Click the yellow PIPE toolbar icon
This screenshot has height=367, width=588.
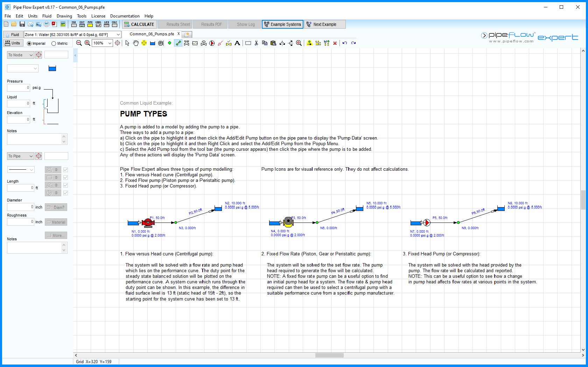(x=90, y=24)
